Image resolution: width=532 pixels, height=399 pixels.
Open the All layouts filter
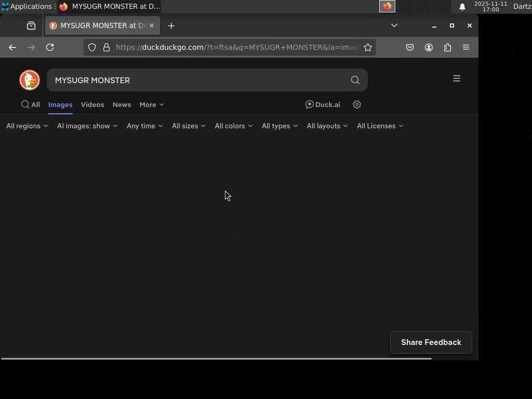tap(327, 126)
